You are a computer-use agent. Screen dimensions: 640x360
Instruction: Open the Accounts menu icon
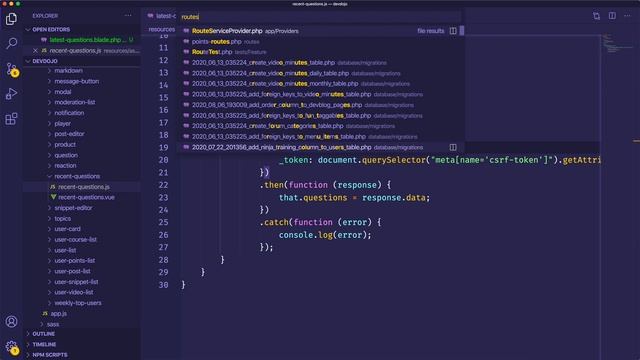[x=11, y=322]
